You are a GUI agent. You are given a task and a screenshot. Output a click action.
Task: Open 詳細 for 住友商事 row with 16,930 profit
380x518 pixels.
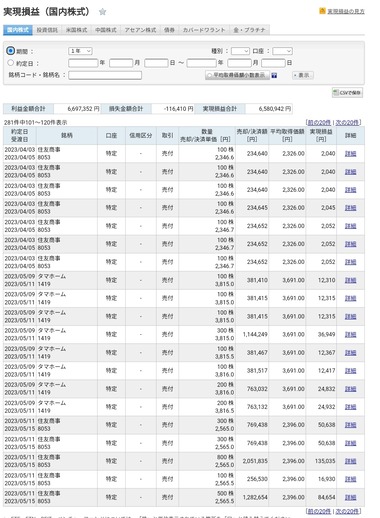coord(350,479)
